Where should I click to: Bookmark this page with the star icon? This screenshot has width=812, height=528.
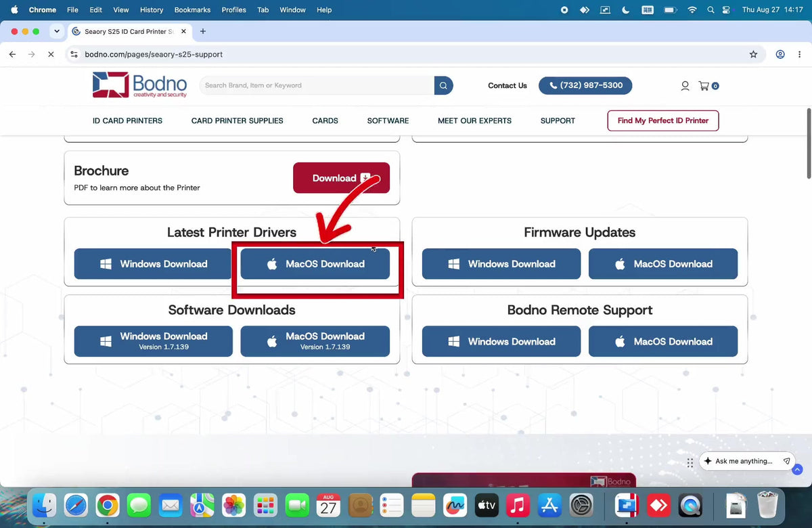point(753,54)
